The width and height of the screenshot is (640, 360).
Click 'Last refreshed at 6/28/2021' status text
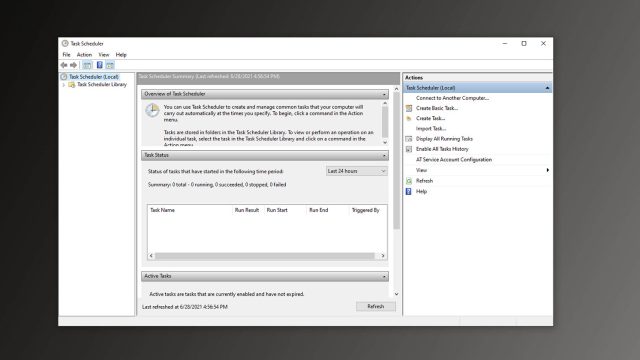tap(185, 307)
